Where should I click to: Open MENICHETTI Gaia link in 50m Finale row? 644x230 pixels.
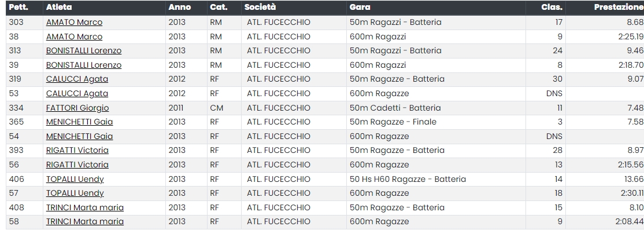(x=79, y=122)
